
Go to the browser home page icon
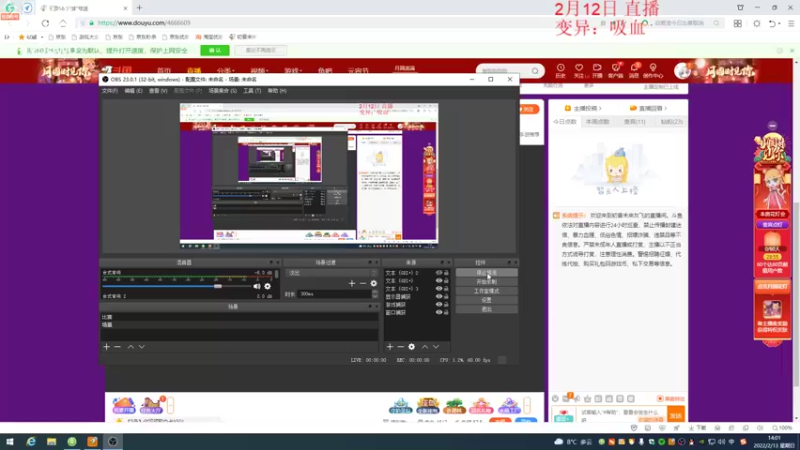63,23
